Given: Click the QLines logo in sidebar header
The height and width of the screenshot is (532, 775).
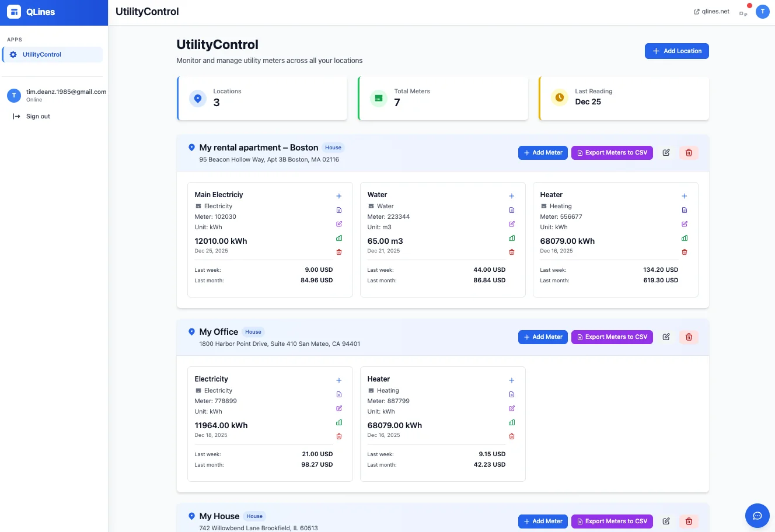Looking at the screenshot, I should click(30, 12).
